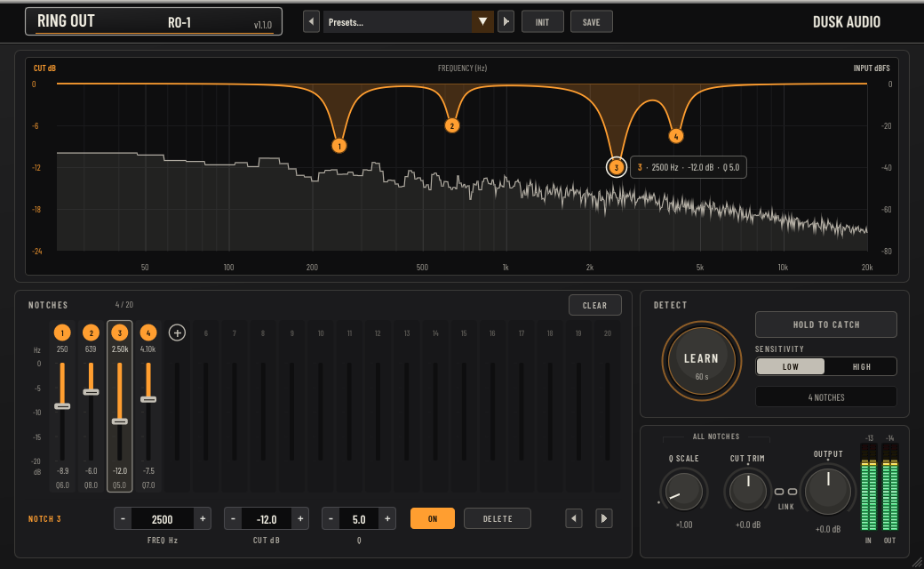Open the Presets dropdown
924x569 pixels.
(x=409, y=22)
